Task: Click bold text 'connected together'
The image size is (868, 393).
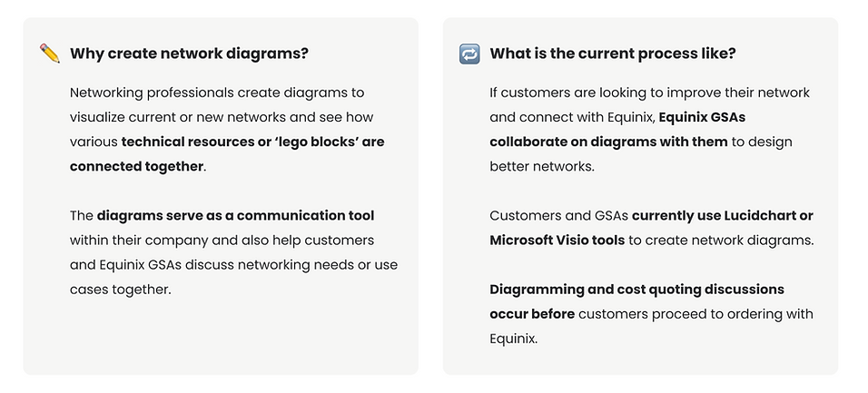Action: coord(136,166)
